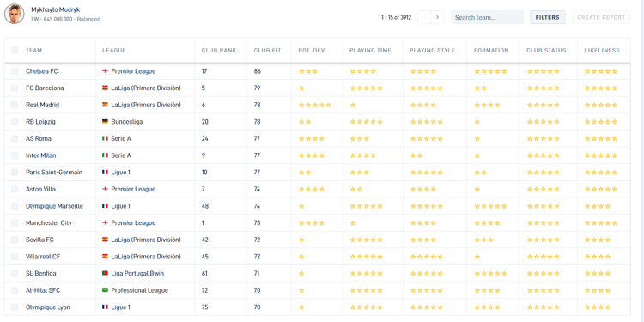Click Olympique Marseille likeliness stars
The width and height of the screenshot is (644, 322).
[x=598, y=206]
